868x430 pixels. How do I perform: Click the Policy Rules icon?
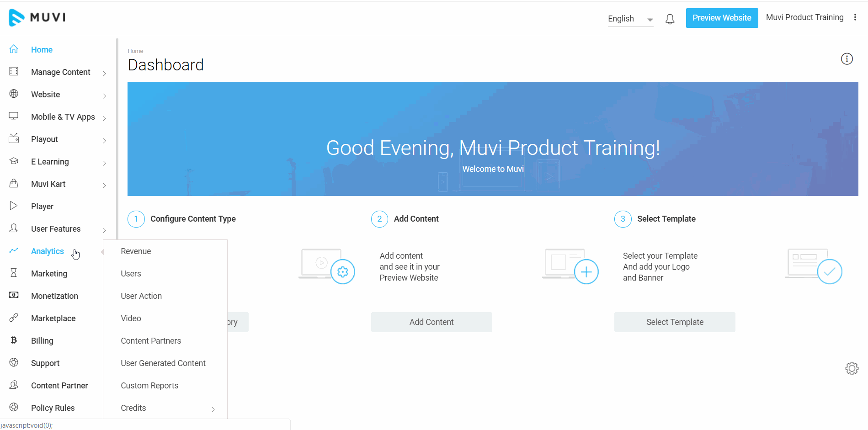(14, 407)
